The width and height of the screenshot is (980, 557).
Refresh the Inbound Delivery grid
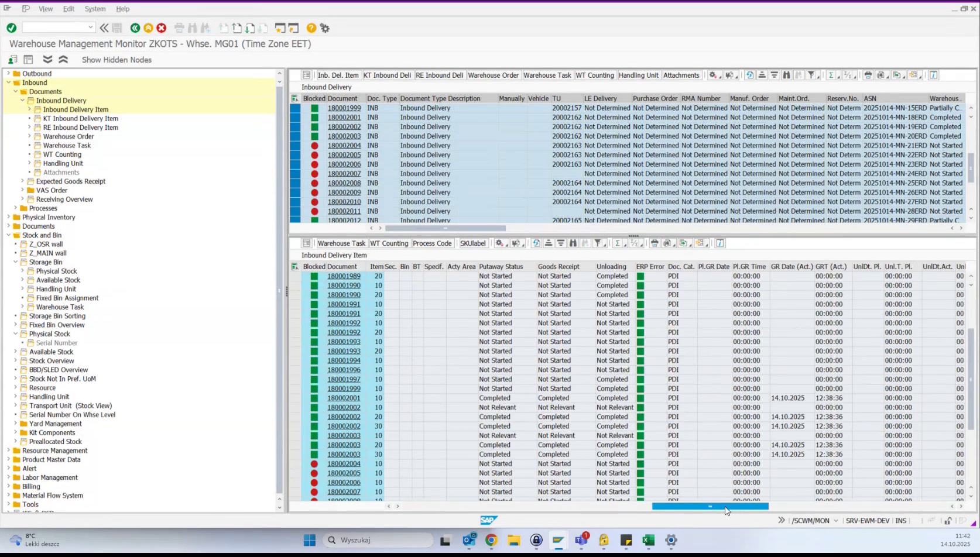(750, 75)
